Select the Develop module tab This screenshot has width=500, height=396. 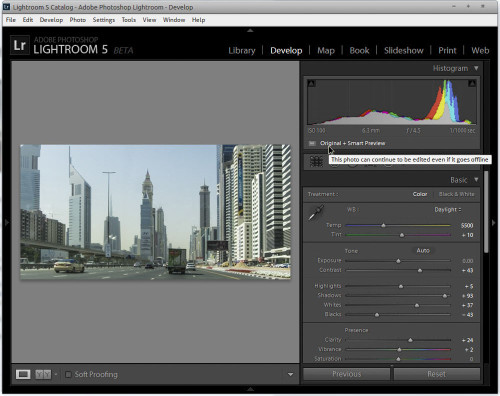286,51
